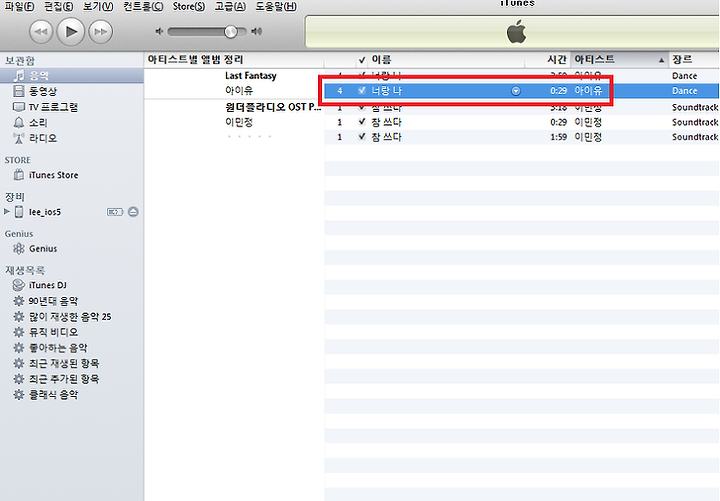Click the 1:59 time cell
This screenshot has width=720, height=501.
(558, 137)
